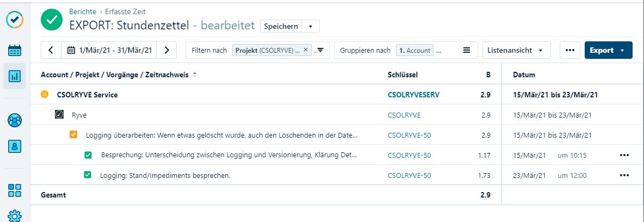Go to next period with right arrow
The height and width of the screenshot is (222, 644).
click(x=167, y=50)
